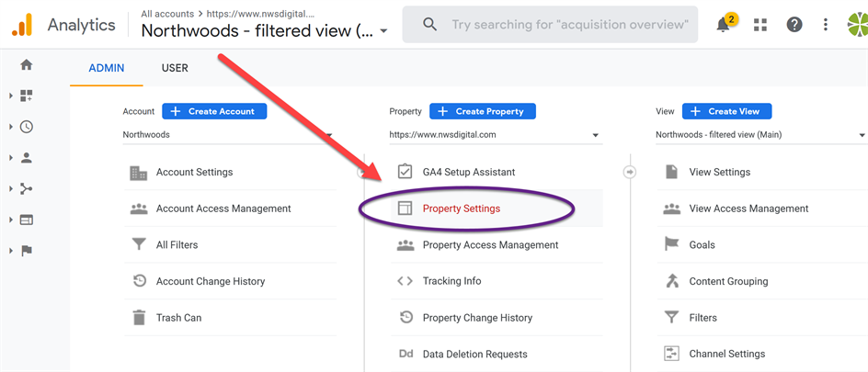Click the Channel Settings icon
Screen dimensions: 868x372
point(671,354)
